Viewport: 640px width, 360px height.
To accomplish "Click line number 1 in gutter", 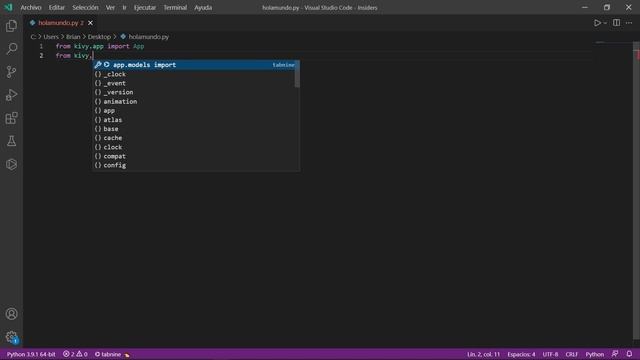I will tap(41, 46).
